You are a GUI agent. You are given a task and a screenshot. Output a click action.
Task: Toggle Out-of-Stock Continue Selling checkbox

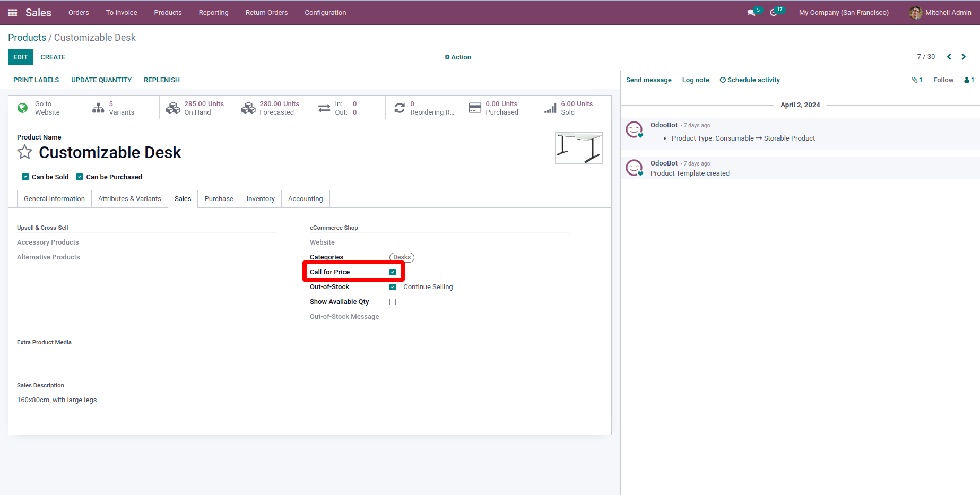[x=393, y=287]
